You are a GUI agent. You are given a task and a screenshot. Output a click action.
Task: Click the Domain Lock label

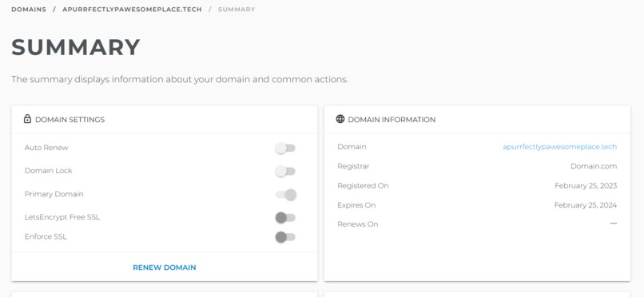pyautogui.click(x=49, y=170)
